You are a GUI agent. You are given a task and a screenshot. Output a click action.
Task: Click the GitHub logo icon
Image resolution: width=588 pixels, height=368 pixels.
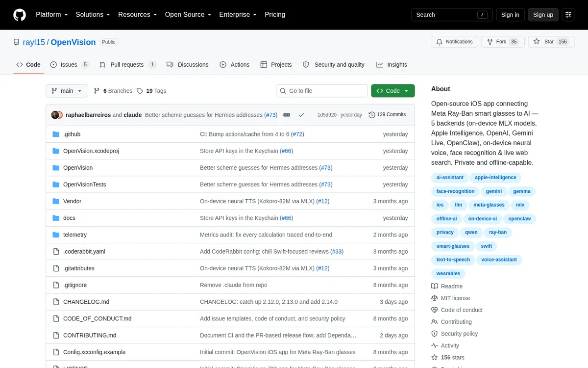[x=20, y=15]
